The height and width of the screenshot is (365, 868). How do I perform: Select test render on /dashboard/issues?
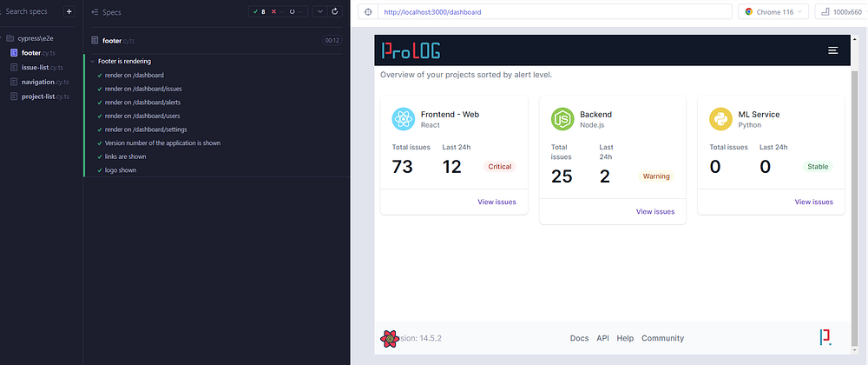coord(143,89)
